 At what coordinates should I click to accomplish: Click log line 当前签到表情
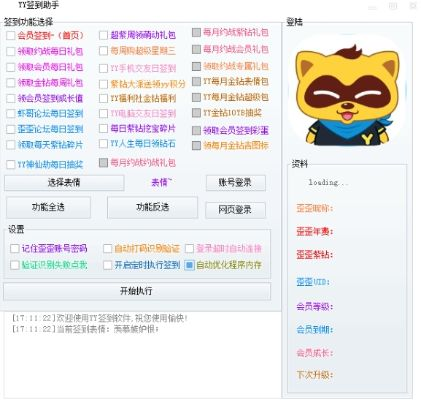point(85,329)
